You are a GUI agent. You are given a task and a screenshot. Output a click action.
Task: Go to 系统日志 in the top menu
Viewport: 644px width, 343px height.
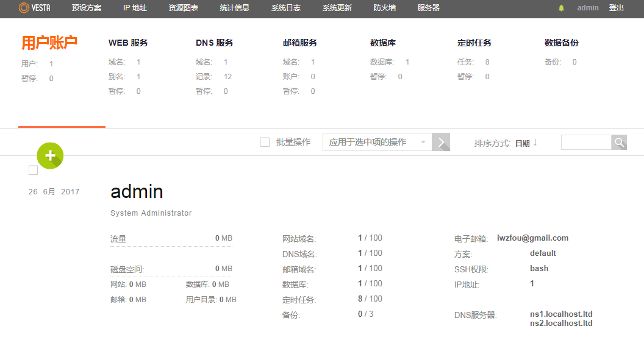[286, 8]
